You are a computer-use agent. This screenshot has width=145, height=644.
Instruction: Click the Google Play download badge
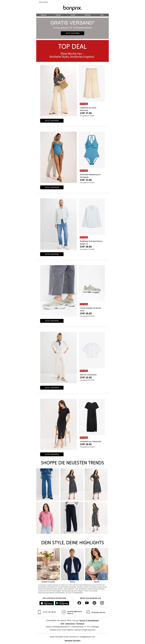[62, 603]
